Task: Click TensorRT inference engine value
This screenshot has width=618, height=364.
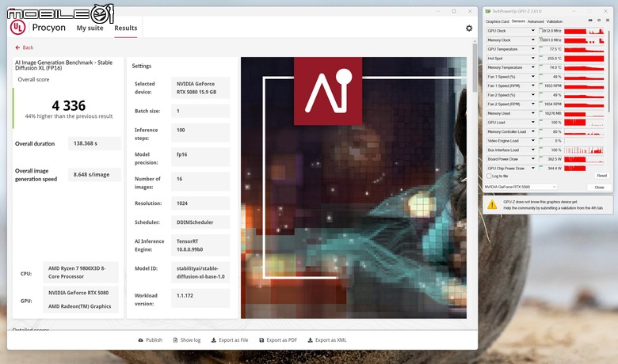Action: coord(200,245)
